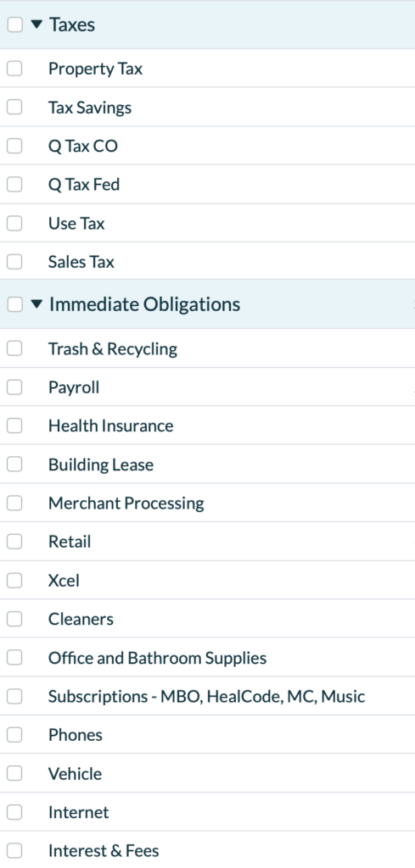415x868 pixels.
Task: Select the Xcel row checkbox
Action: click(14, 580)
